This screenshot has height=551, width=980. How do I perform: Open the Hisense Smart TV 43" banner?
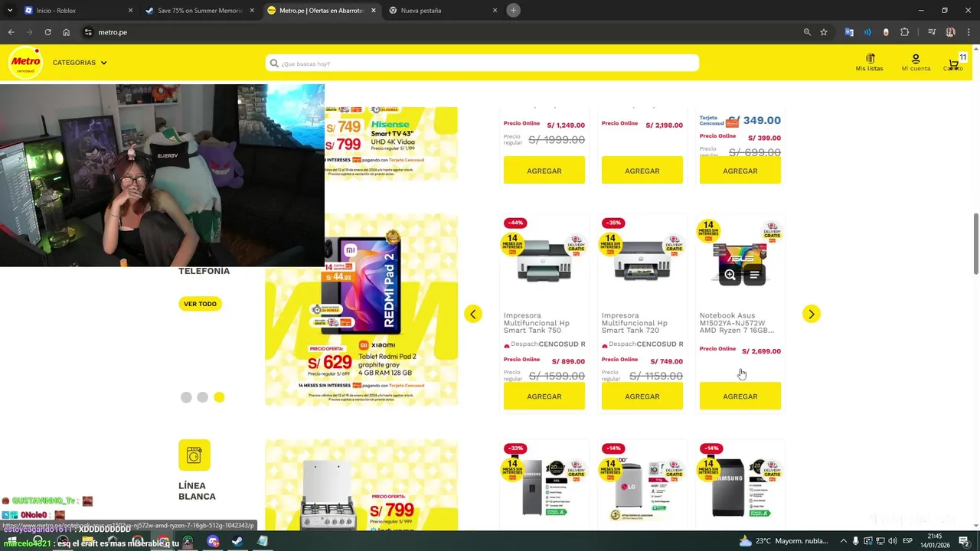click(390, 144)
